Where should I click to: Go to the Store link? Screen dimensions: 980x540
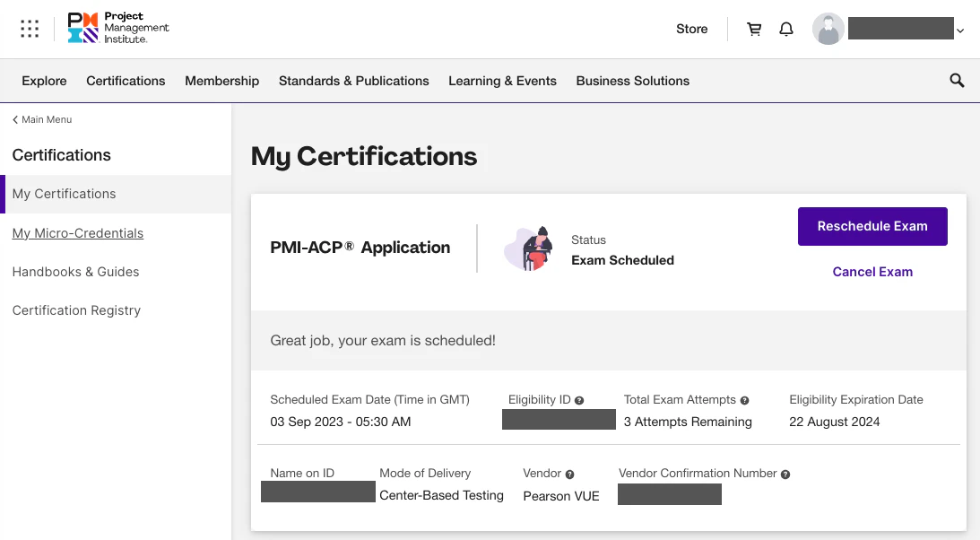[x=692, y=29]
